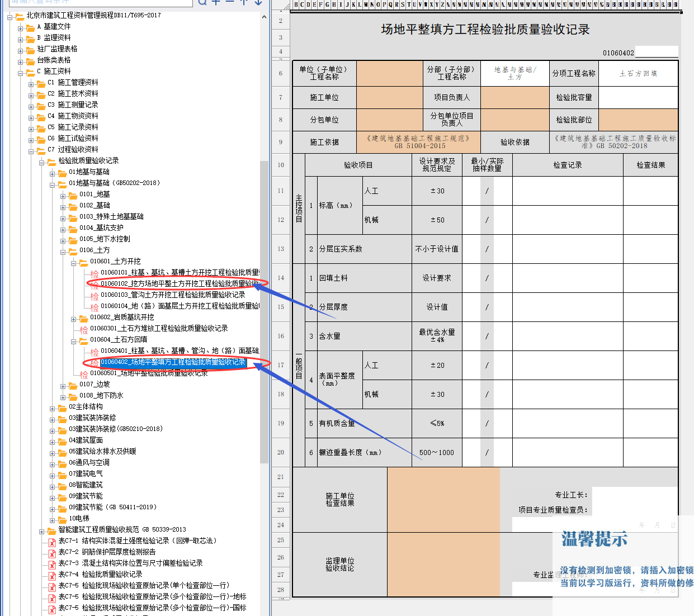694x616 pixels.
Task: Expand the 02主体结构 node
Action: [x=52, y=408]
